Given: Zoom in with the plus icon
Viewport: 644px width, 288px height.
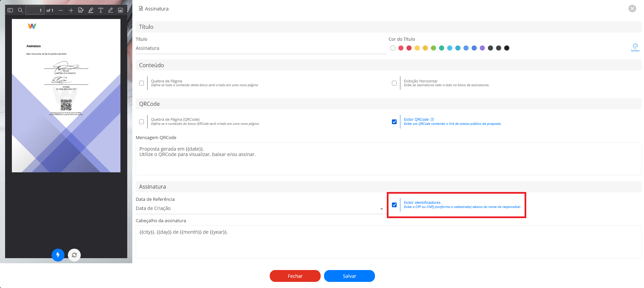Looking at the screenshot, I should click(x=71, y=11).
